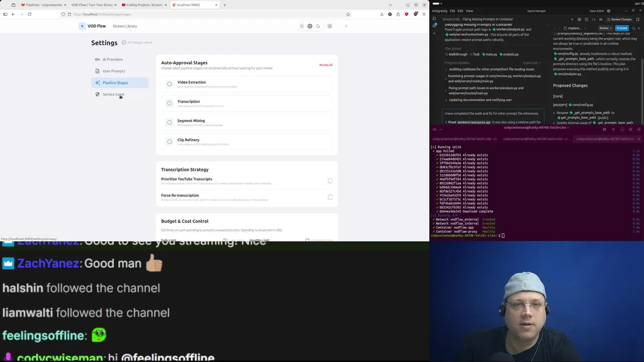This screenshot has height=362, width=644.
Task: Open browser downloads icon
Action: click(x=382, y=14)
